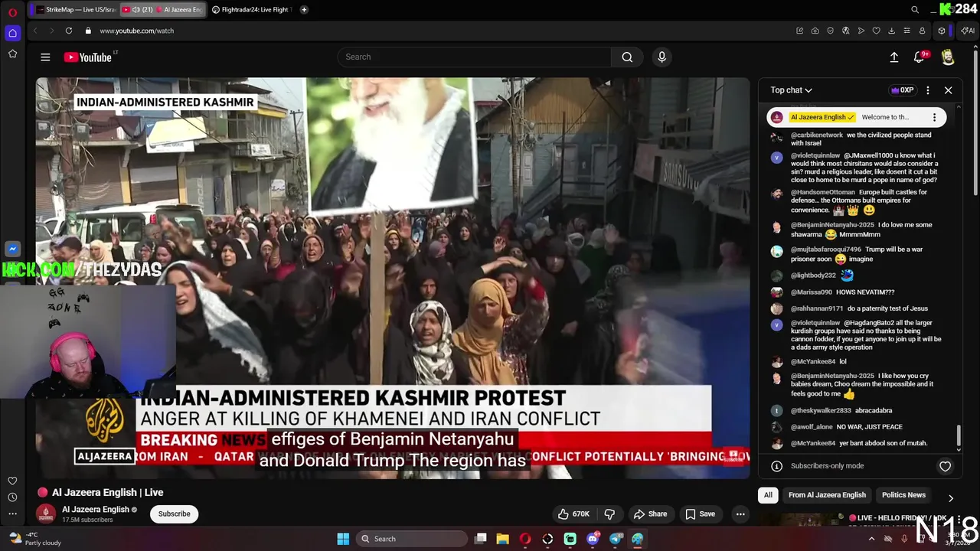Image resolution: width=980 pixels, height=551 pixels.
Task: Start voice search with the microphone
Action: point(662,57)
